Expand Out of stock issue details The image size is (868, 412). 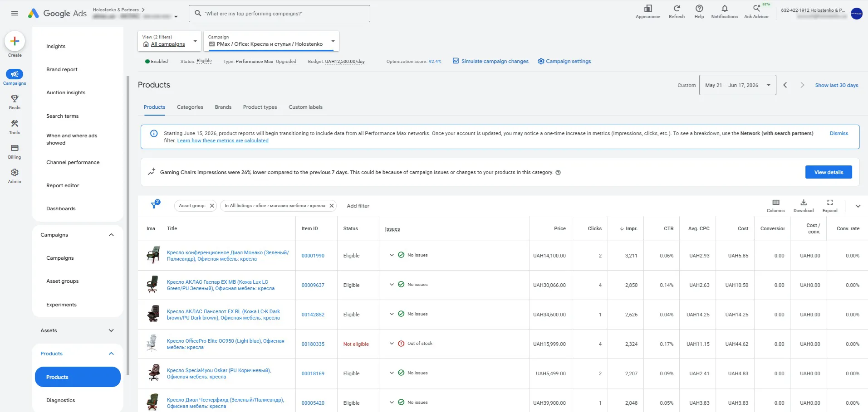pos(392,344)
